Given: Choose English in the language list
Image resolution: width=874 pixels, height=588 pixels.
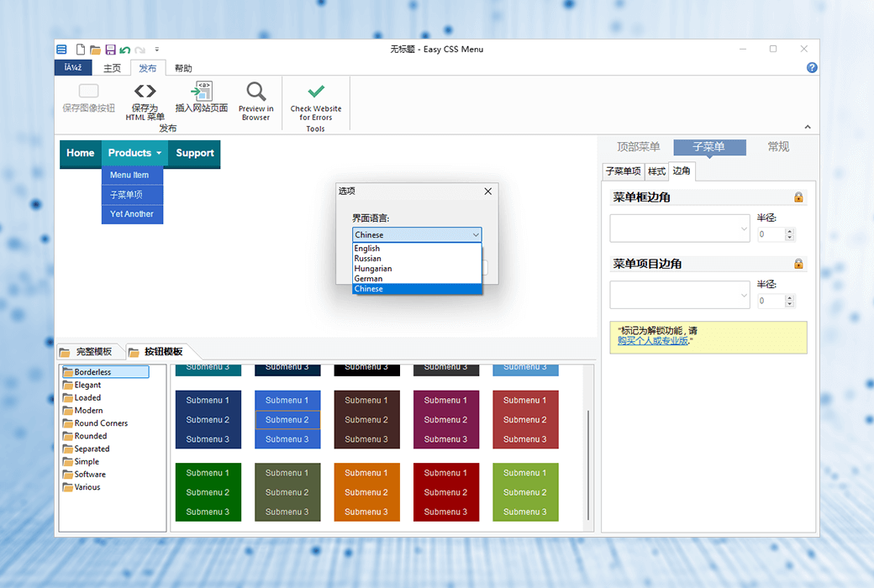Looking at the screenshot, I should pos(417,249).
